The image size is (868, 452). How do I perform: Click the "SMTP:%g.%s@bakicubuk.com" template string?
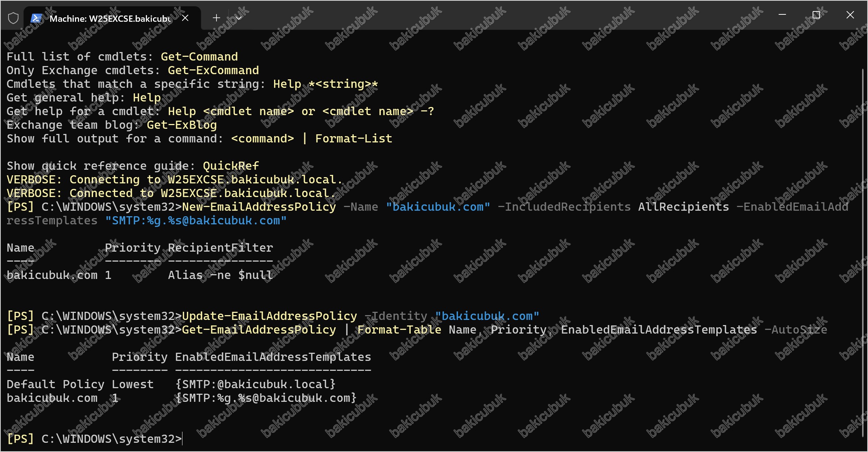click(196, 221)
